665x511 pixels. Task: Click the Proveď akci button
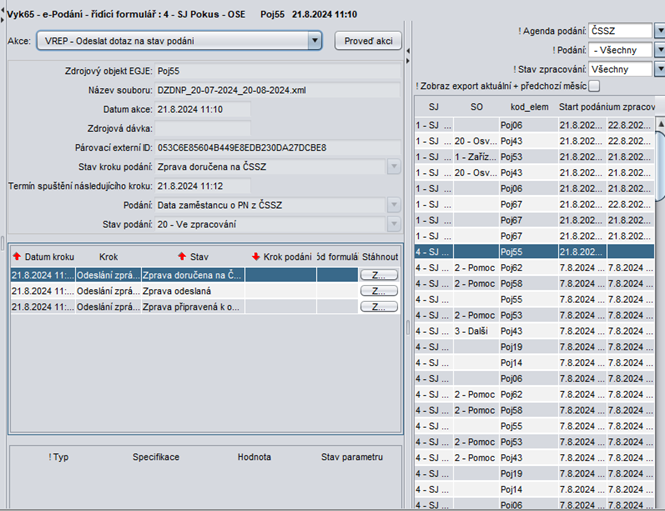tap(368, 41)
